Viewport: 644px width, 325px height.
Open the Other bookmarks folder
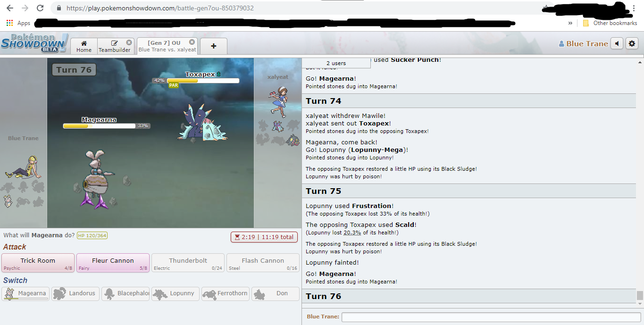(610, 23)
